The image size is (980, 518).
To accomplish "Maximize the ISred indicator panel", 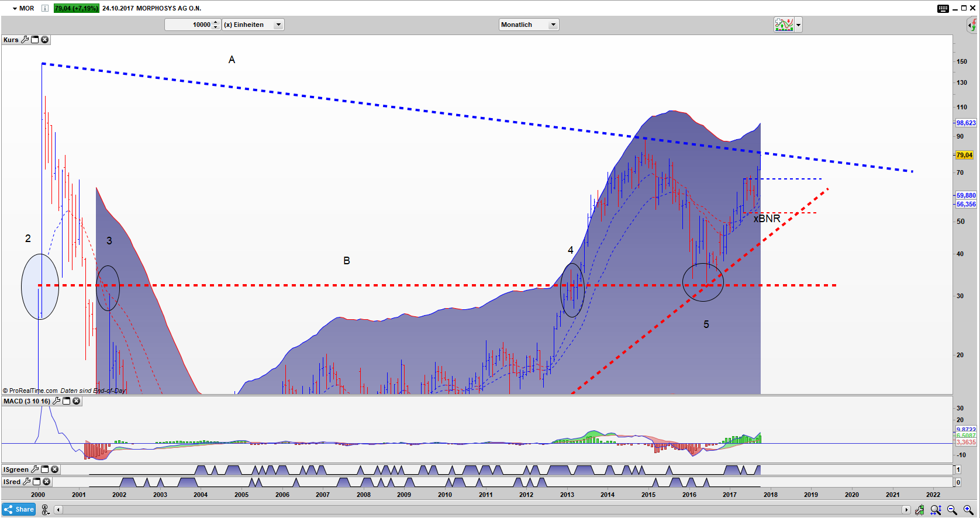I will 37,482.
